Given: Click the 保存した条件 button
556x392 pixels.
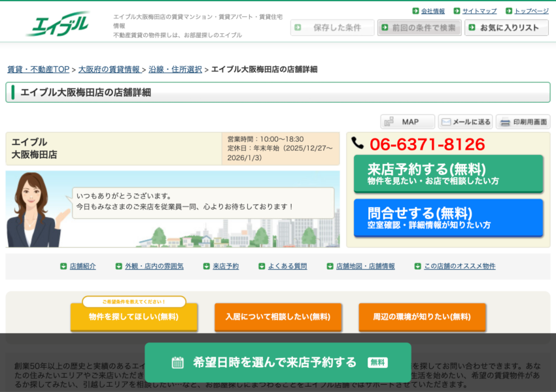Looking at the screenshot, I should coord(332,27).
